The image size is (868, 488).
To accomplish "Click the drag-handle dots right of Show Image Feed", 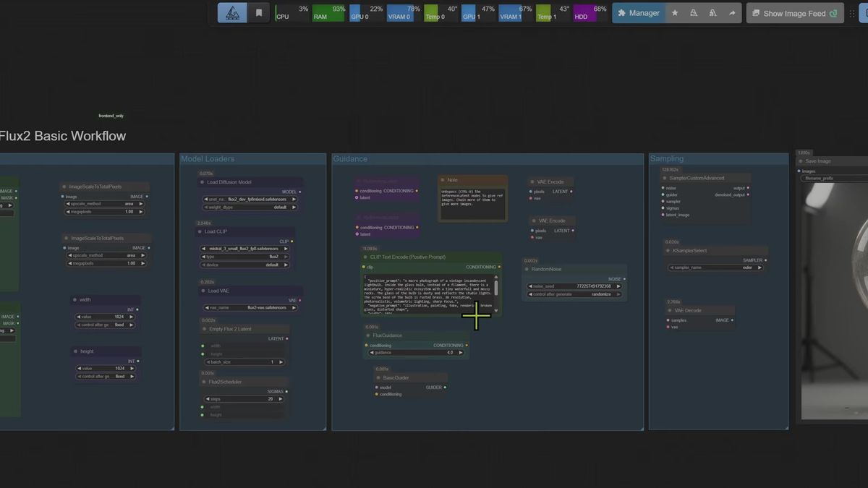I will (x=851, y=13).
